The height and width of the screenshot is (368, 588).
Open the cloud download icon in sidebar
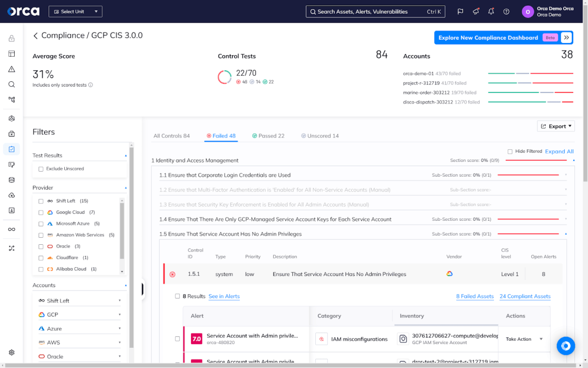tap(11, 195)
